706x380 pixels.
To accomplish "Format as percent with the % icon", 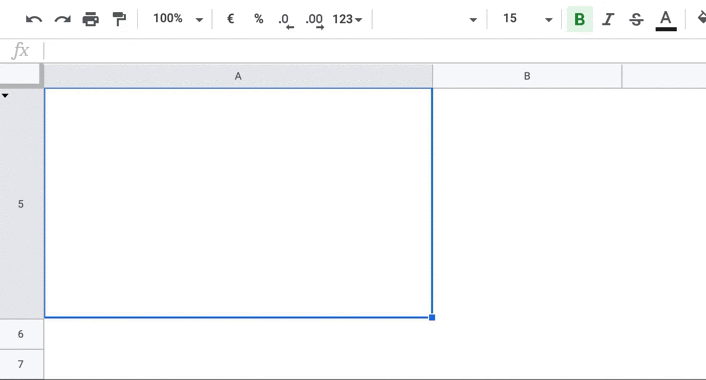I will 258,19.
